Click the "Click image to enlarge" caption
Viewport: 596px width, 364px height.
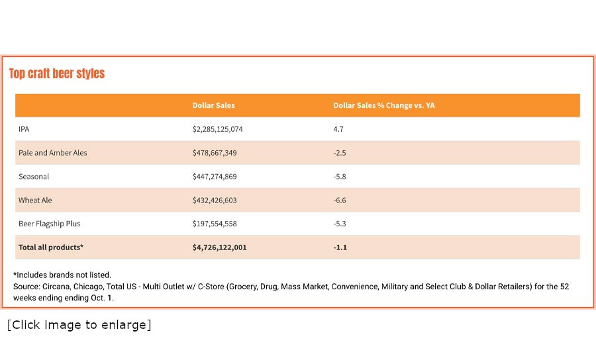(79, 325)
